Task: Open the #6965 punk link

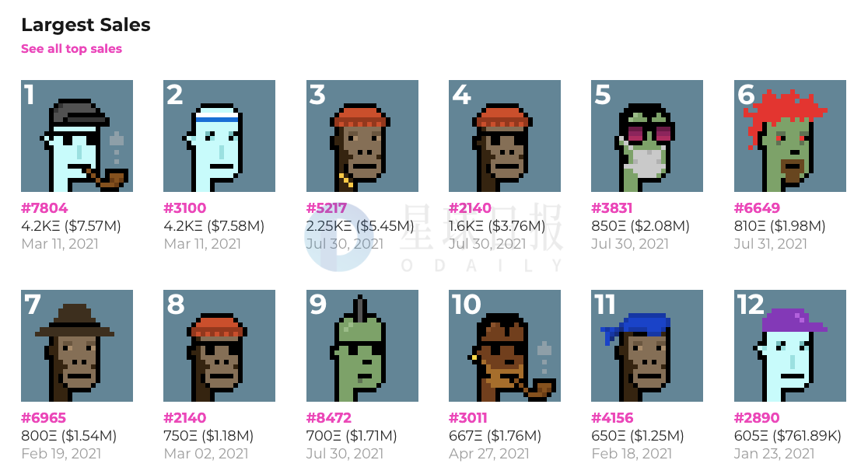Action: 44,417
